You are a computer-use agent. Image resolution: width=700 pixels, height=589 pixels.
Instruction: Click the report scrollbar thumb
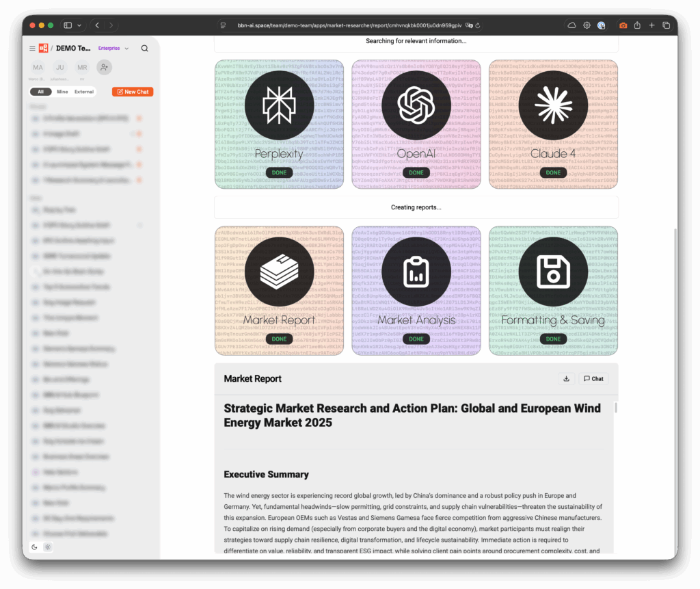[615, 408]
